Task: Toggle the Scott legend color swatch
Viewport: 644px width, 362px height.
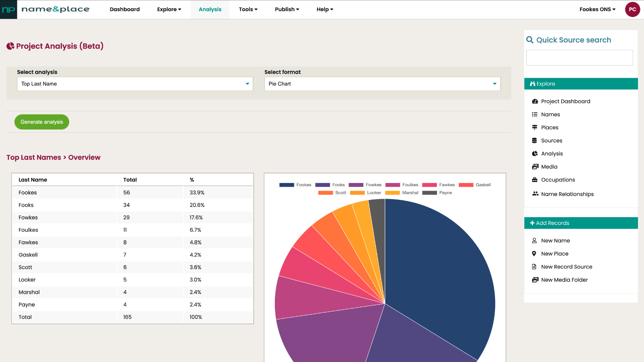Action: tap(325, 193)
